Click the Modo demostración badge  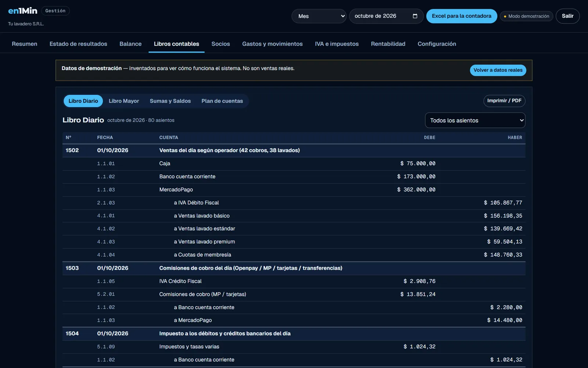526,16
